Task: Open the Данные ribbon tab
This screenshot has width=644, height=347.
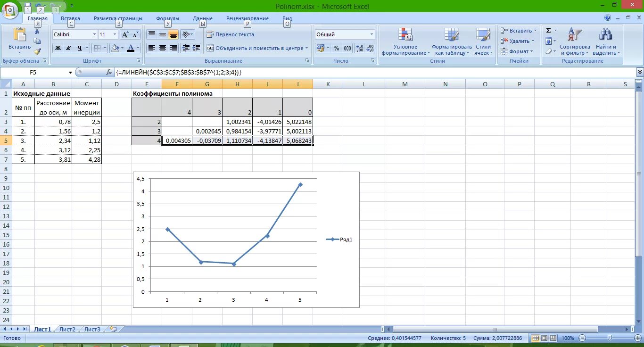Action: click(202, 18)
